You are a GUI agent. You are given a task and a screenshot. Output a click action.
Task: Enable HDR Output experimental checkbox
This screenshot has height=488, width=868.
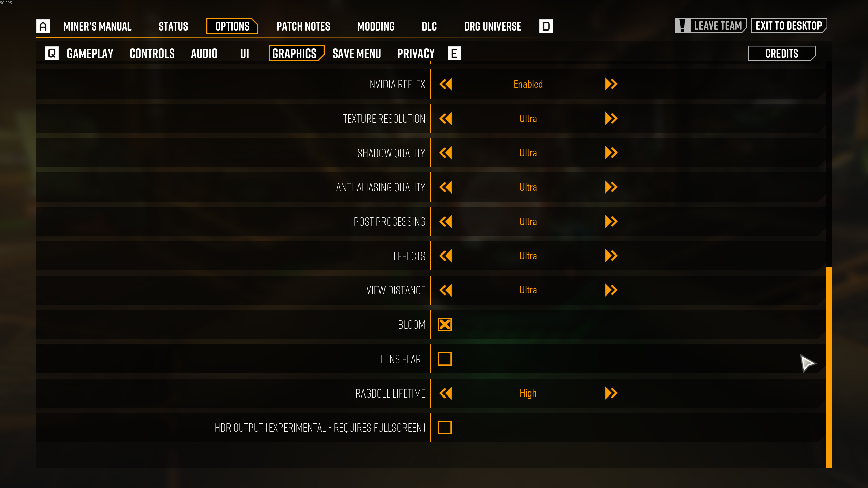[x=445, y=428]
